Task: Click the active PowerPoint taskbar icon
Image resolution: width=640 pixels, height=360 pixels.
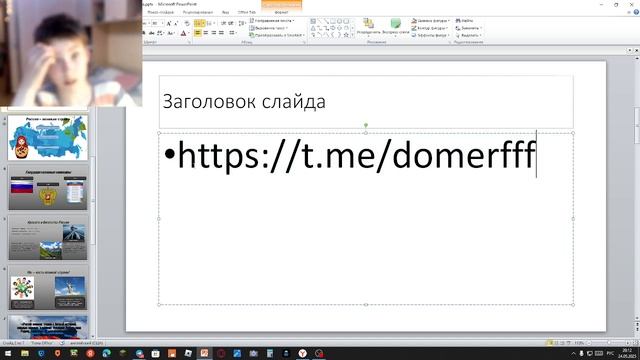Action: coord(204,353)
